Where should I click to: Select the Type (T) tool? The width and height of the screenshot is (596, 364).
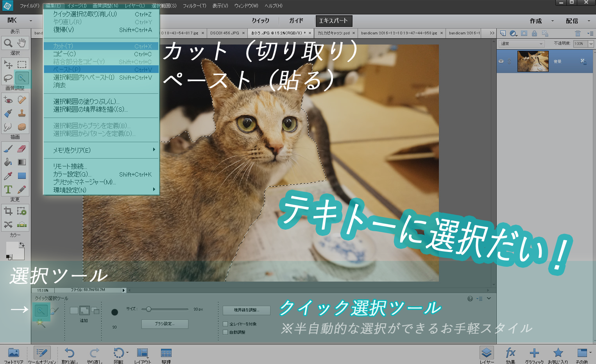(x=8, y=189)
